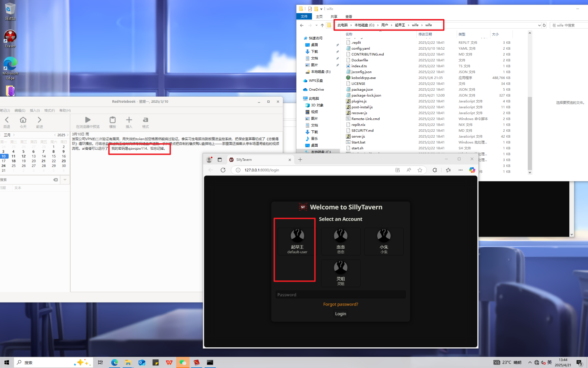Go to next month in RedNotebook calendar
The image size is (588, 368).
14,135
